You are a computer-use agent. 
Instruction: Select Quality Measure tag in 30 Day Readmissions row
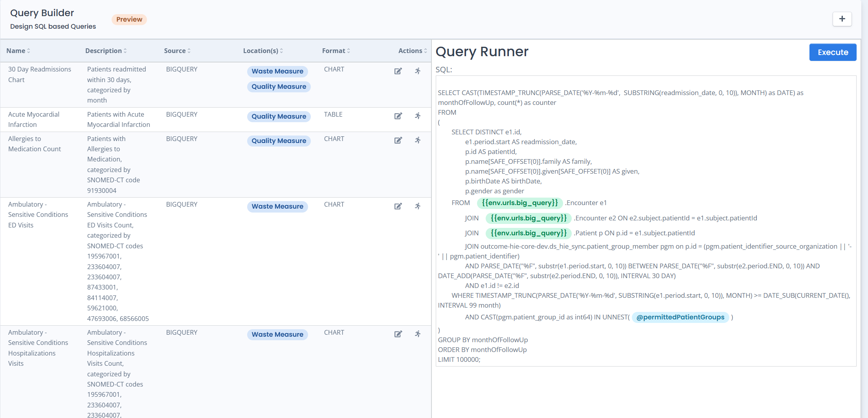pos(279,86)
